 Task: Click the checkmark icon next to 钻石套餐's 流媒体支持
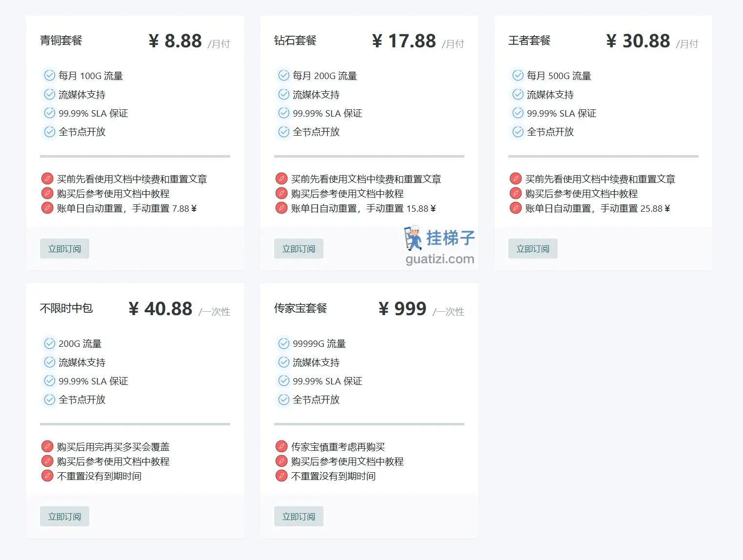coord(283,94)
